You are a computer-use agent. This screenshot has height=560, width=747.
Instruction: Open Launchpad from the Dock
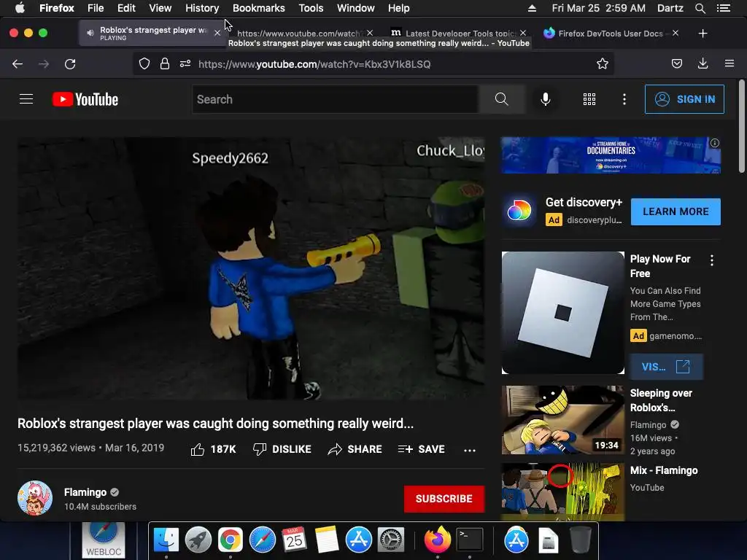(x=198, y=540)
